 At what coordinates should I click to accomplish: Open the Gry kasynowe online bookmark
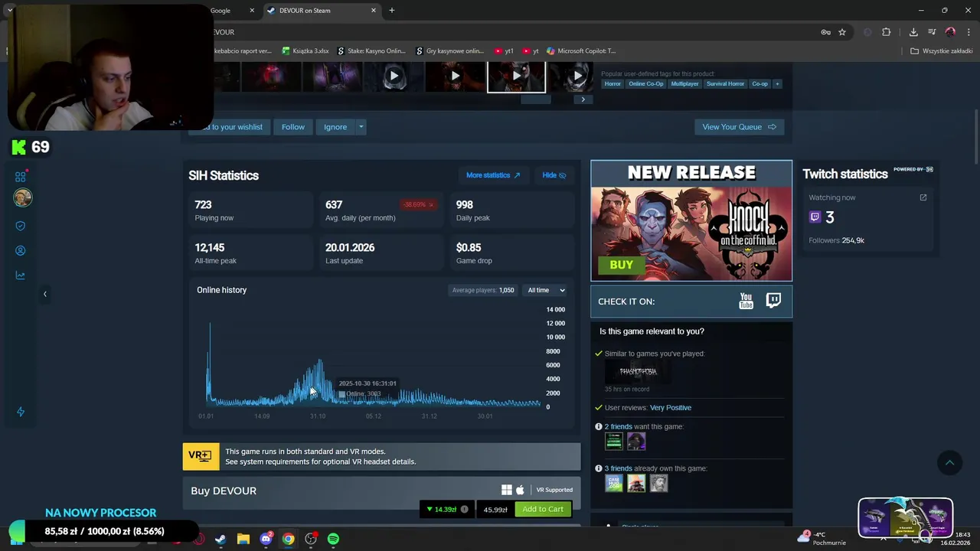coord(449,51)
